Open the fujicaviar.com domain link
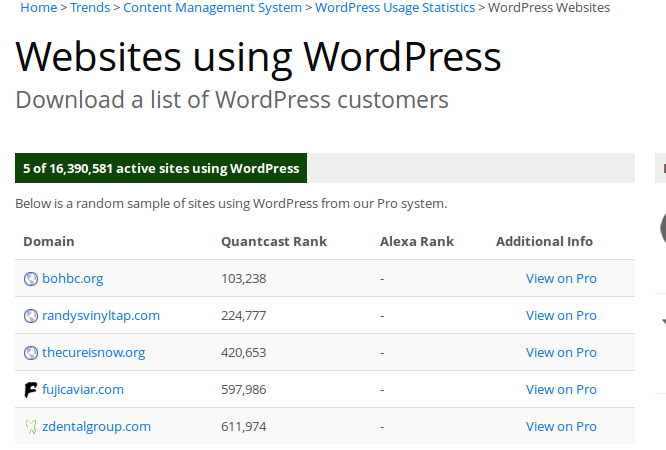Image resolution: width=666 pixels, height=450 pixels. [x=83, y=390]
